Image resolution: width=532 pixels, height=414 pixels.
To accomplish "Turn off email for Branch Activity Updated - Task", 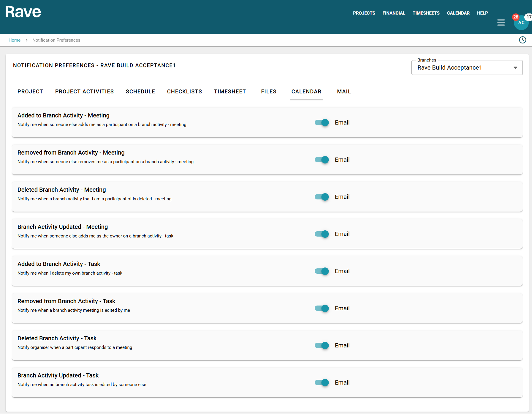I will (322, 382).
